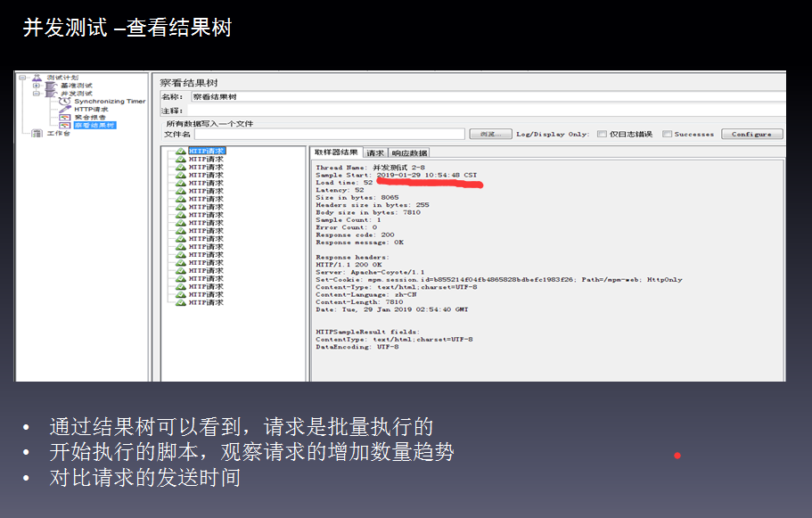The image size is (812, 518).
Task: Select 聚合报告 in the test tree
Action: click(90, 117)
